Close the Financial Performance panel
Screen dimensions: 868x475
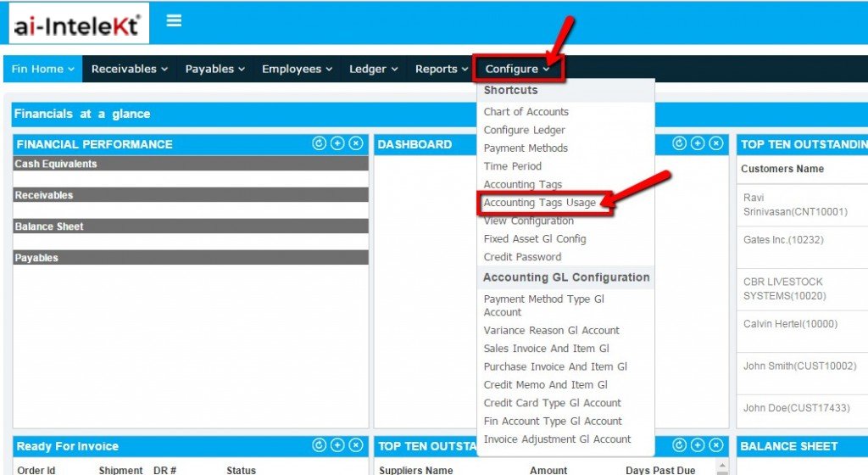356,143
